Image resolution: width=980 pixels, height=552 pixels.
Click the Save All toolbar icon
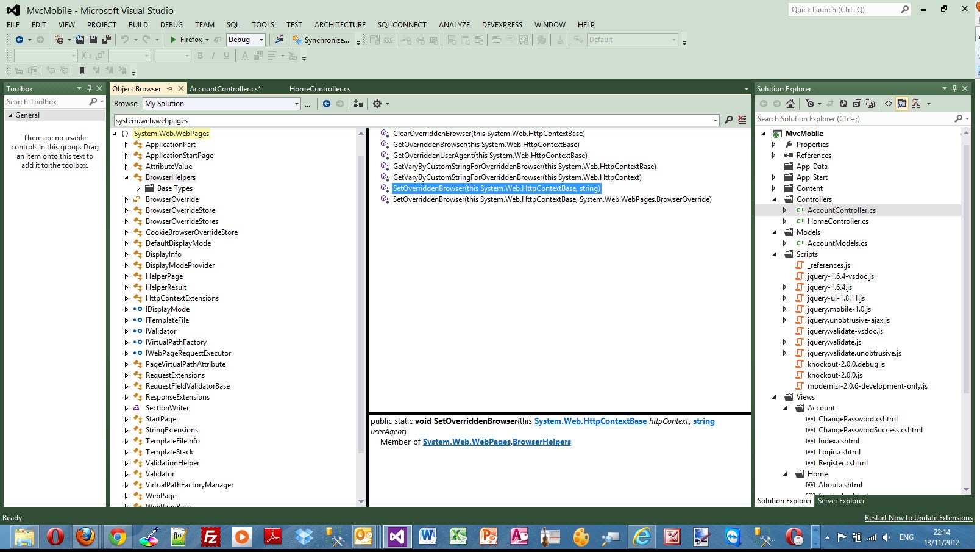pyautogui.click(x=107, y=40)
